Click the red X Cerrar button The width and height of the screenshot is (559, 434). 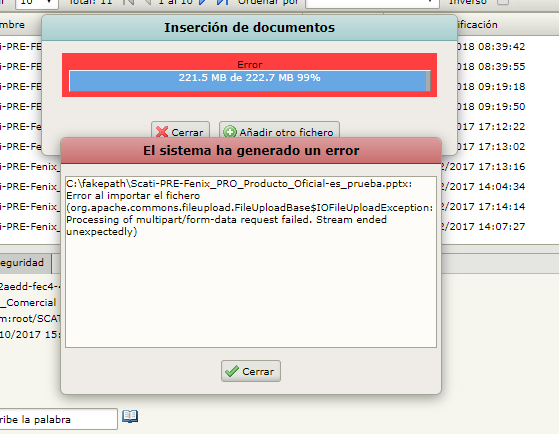180,131
